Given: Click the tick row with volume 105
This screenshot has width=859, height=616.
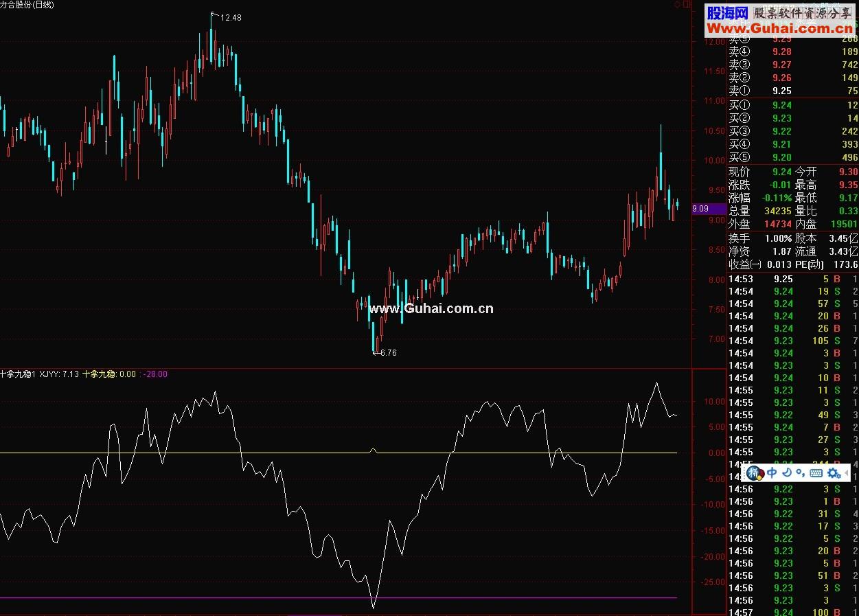Looking at the screenshot, I should [793, 341].
